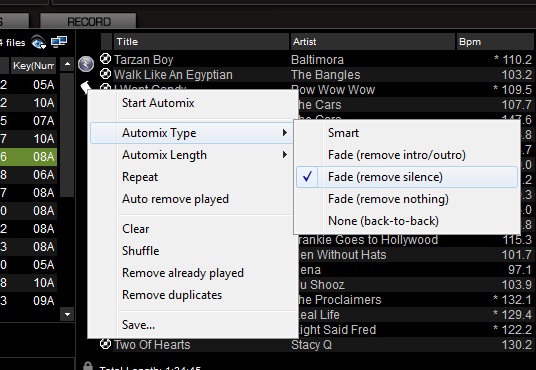Choose Fade (remove nothing) option

(407, 199)
